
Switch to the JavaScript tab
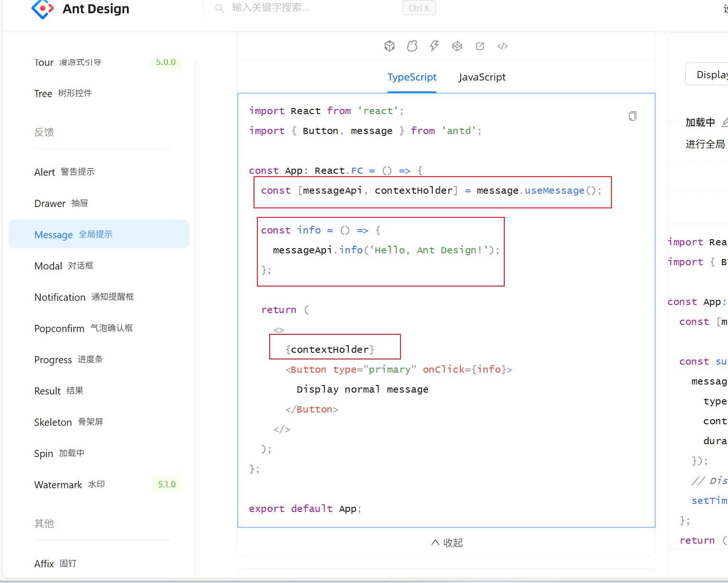coord(482,77)
